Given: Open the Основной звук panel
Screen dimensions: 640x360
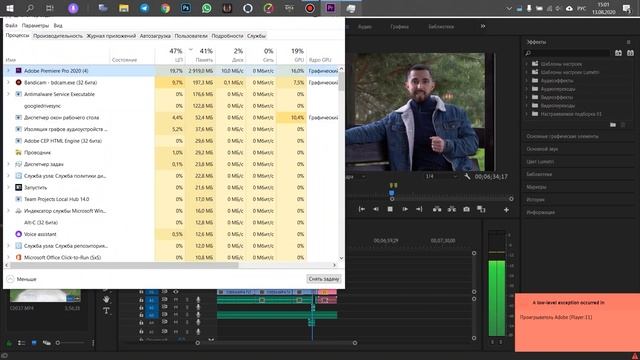Looking at the screenshot, I should click(542, 149).
